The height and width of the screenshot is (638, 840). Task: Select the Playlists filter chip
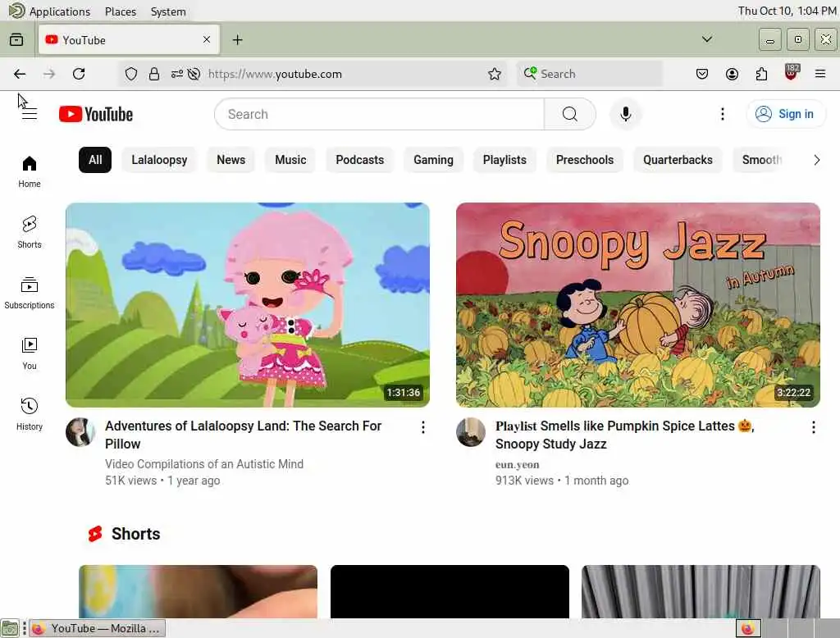pyautogui.click(x=504, y=160)
